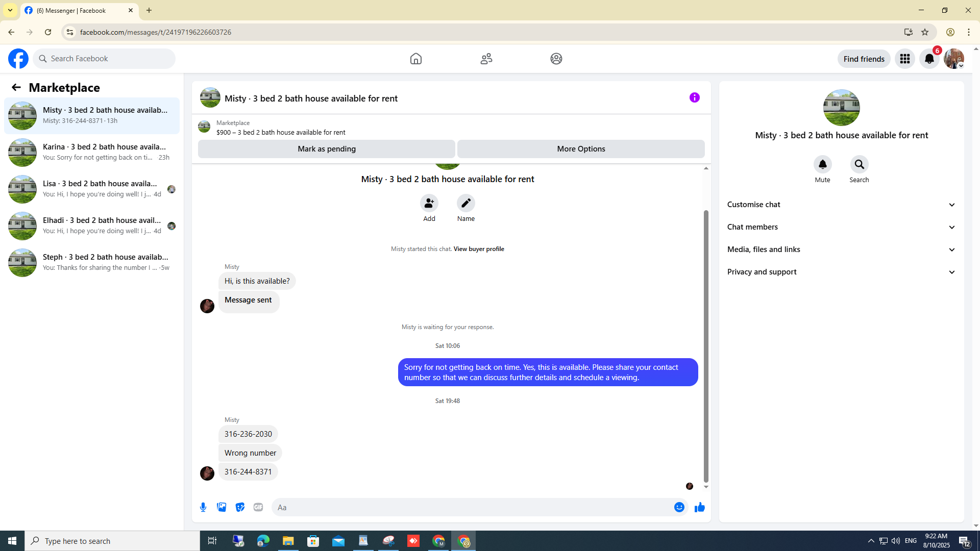This screenshot has height=551, width=980.
Task: Edit chat name pencil icon
Action: [x=465, y=203]
